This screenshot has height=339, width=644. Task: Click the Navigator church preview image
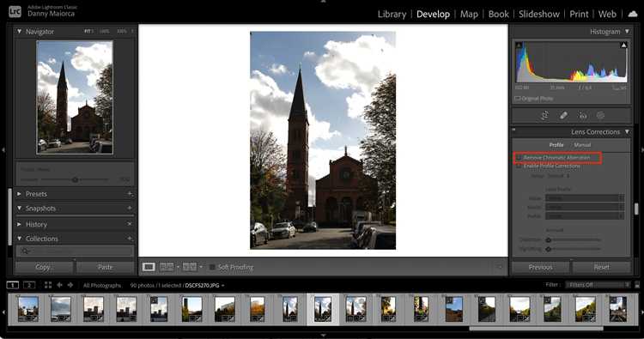click(x=75, y=97)
